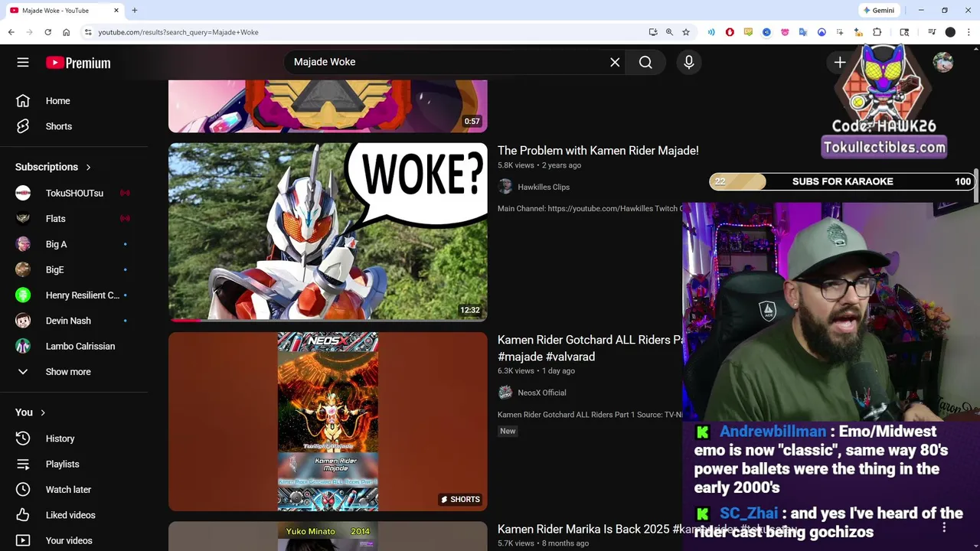980x551 pixels.
Task: Click the Hawkilles Clips channel avatar
Action: tap(505, 187)
